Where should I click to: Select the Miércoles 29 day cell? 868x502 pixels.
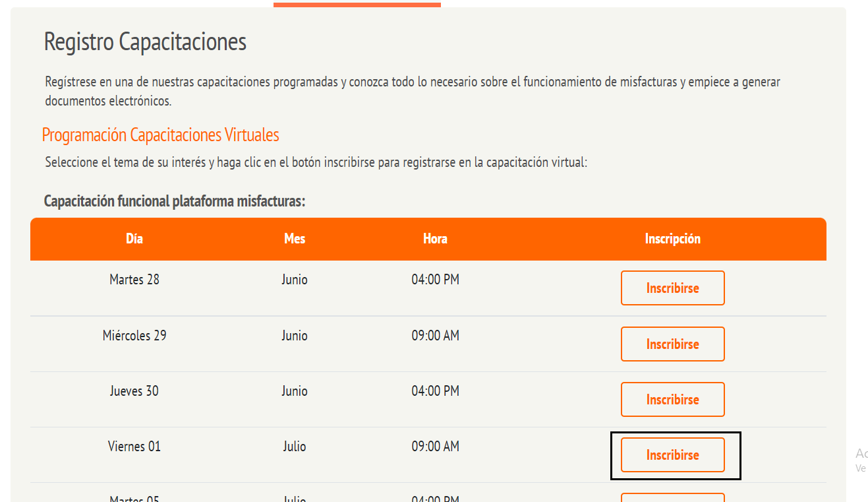[134, 336]
